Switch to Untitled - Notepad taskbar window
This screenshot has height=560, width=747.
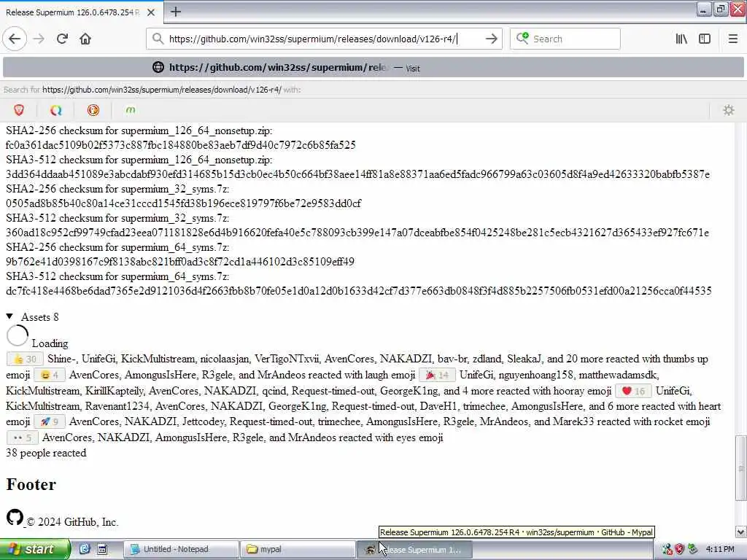[181, 549]
